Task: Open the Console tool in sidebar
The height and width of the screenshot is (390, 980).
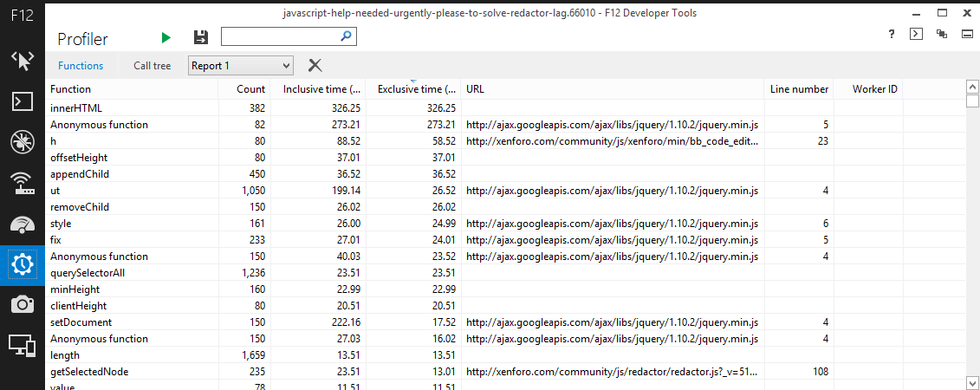Action: (22, 101)
